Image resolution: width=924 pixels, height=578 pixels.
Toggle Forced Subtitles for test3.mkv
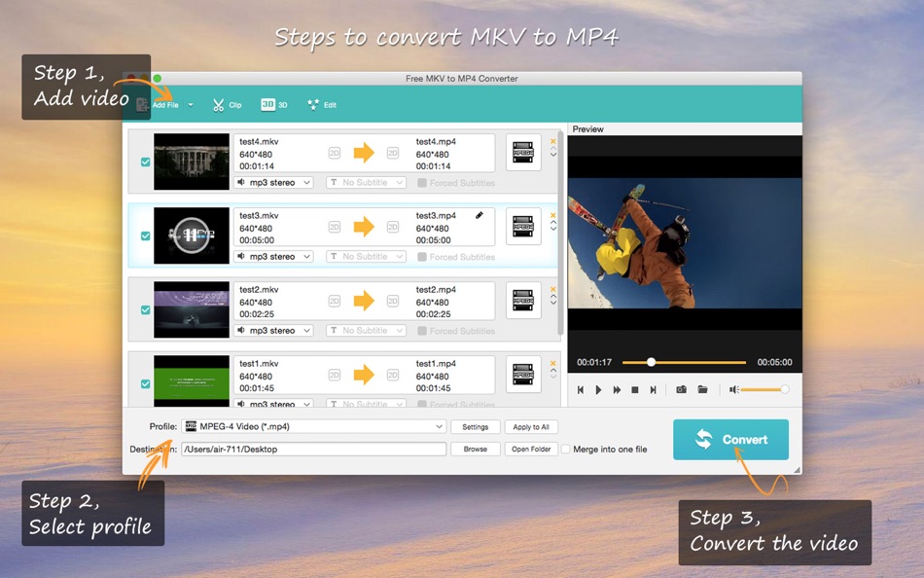click(422, 257)
